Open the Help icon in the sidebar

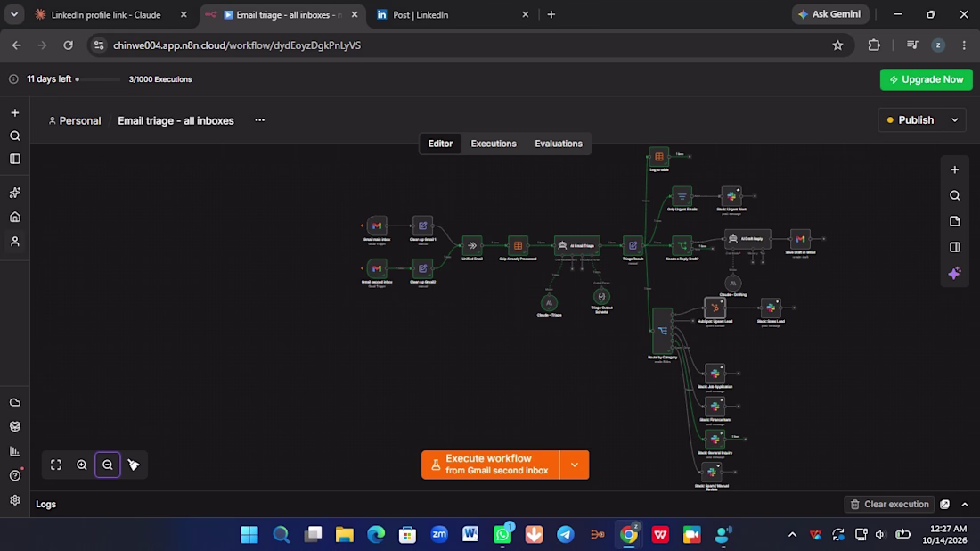15,475
